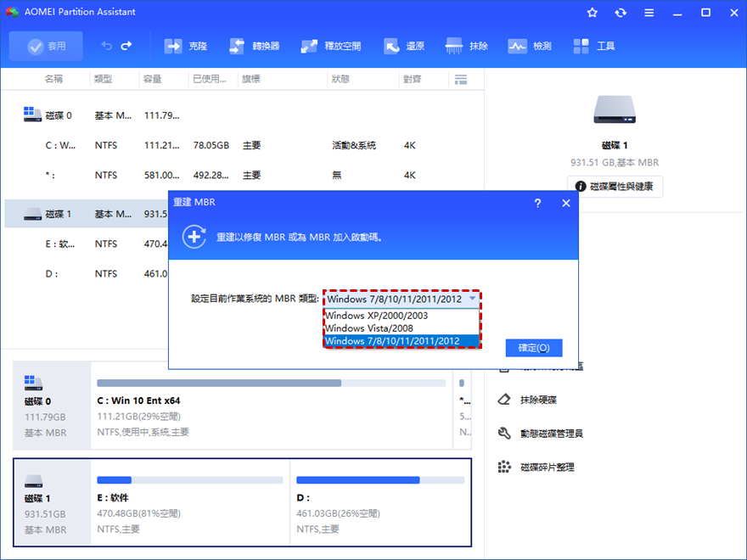Select C: Win 10 Ent x64 partition block

click(x=271, y=406)
